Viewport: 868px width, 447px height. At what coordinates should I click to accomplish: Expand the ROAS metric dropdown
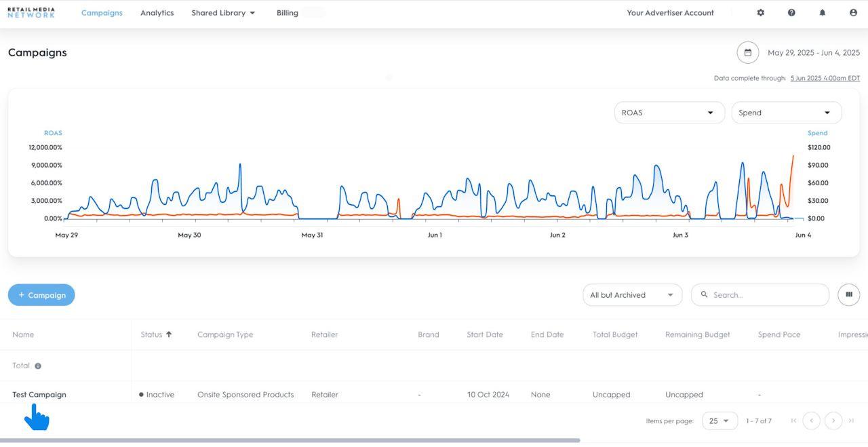point(669,113)
